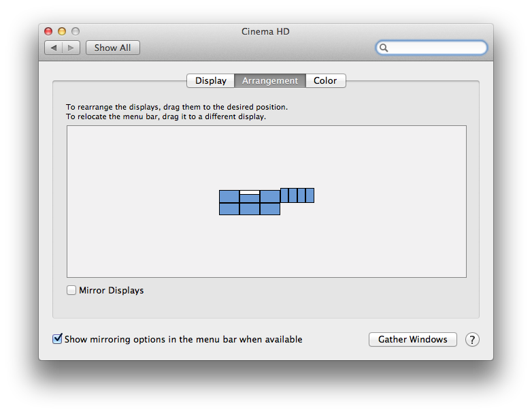Select the leftmost narrow portrait display

click(284, 195)
